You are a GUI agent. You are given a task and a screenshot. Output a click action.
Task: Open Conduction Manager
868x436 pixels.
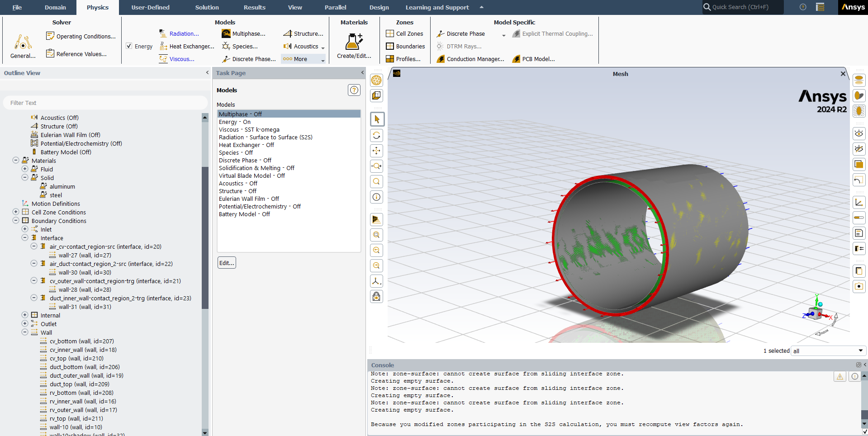[470, 59]
